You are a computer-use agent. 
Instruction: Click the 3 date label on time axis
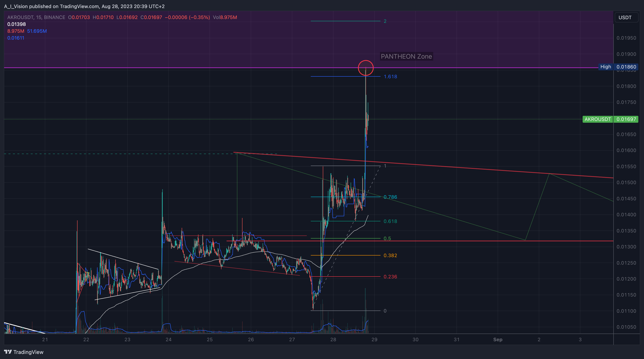coord(580,339)
